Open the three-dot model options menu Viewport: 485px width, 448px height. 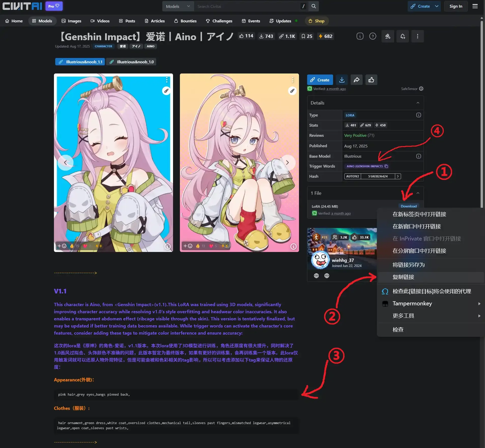(417, 36)
